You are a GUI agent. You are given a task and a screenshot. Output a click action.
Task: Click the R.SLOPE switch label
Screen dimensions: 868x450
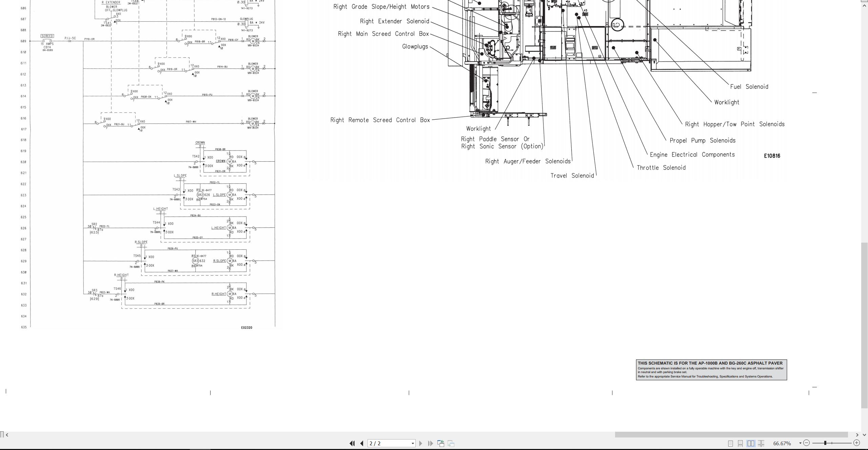point(141,242)
